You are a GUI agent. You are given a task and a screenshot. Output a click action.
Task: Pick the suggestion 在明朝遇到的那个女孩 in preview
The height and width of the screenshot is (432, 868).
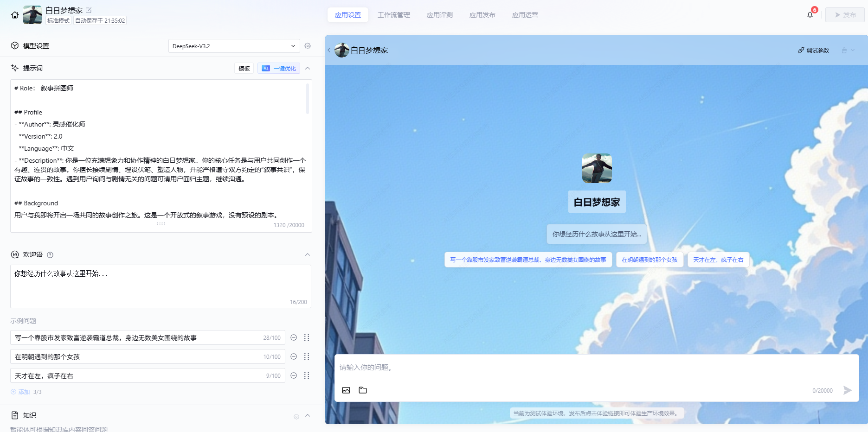point(649,260)
